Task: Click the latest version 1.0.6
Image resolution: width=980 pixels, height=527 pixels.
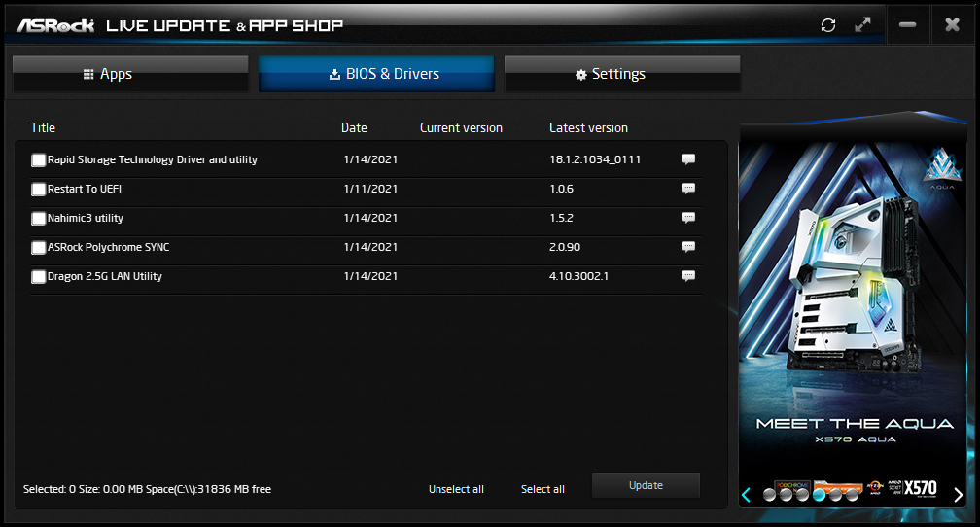Action: [561, 189]
